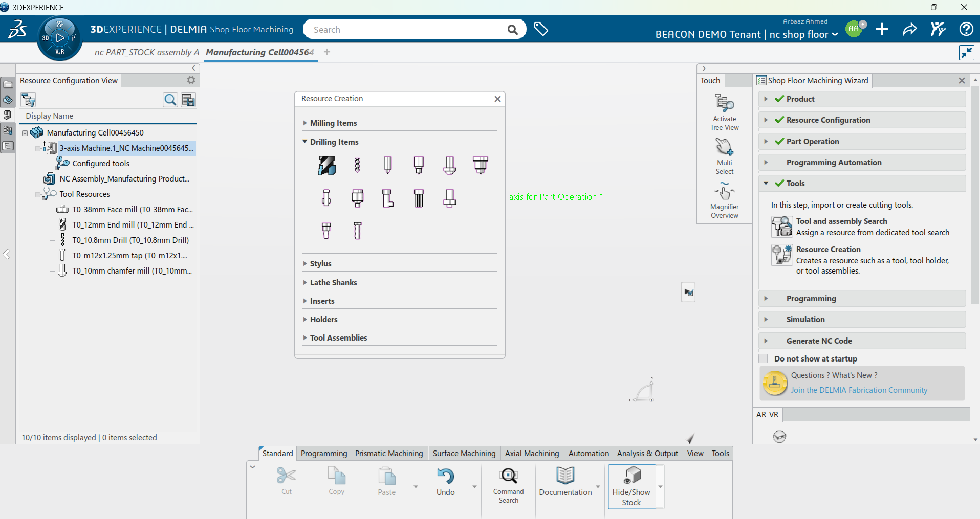980x519 pixels.
Task: Switch to nc PART_STOCK assembly A tab
Action: click(146, 52)
